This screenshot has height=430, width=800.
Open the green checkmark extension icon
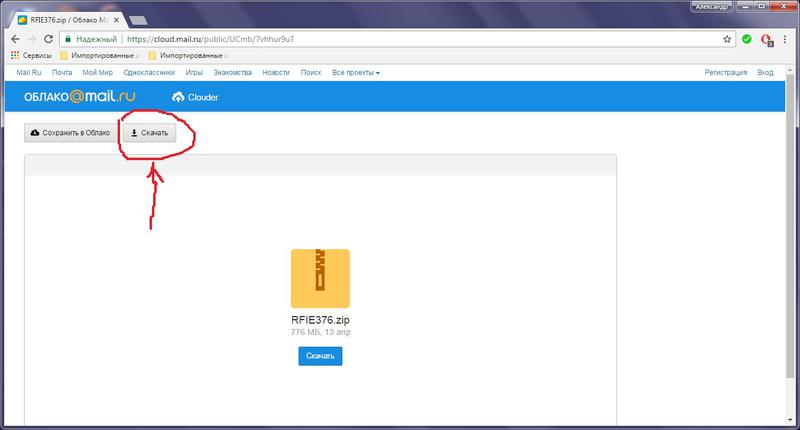(x=746, y=39)
